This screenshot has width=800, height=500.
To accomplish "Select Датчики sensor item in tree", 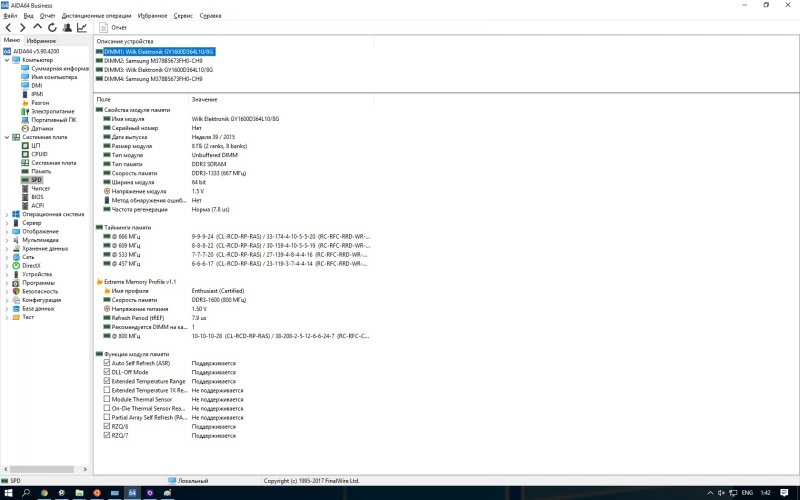I will 42,128.
